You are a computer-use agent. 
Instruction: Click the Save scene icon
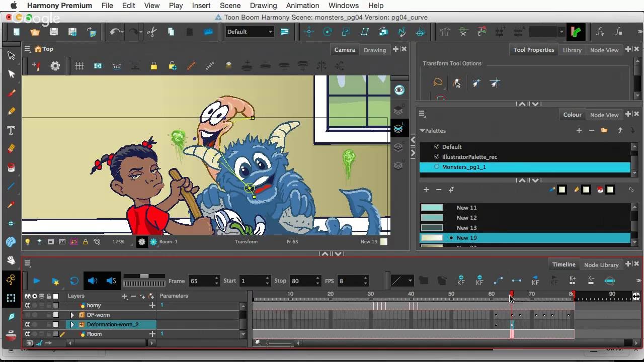point(53,32)
